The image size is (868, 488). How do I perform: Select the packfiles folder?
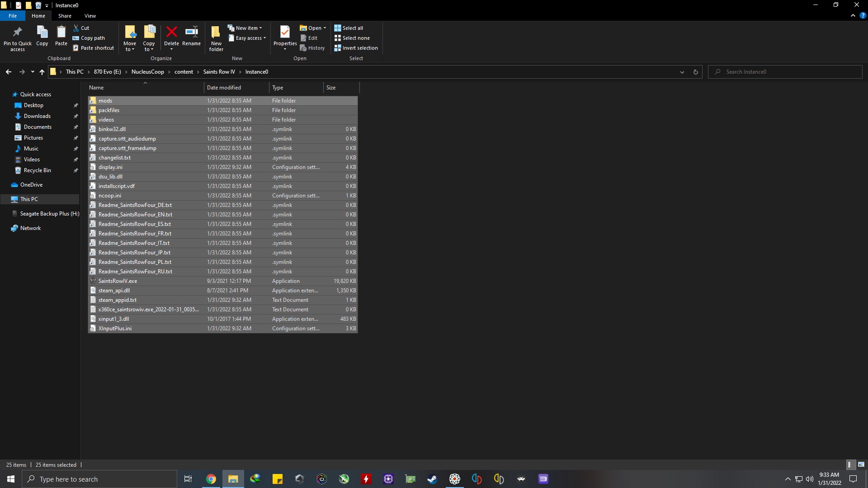(223, 110)
